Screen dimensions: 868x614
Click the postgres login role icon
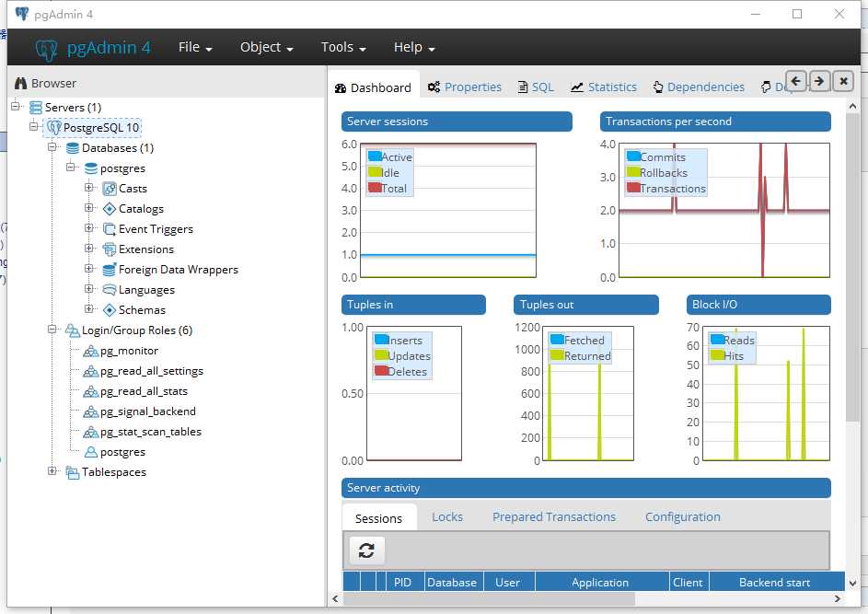91,452
